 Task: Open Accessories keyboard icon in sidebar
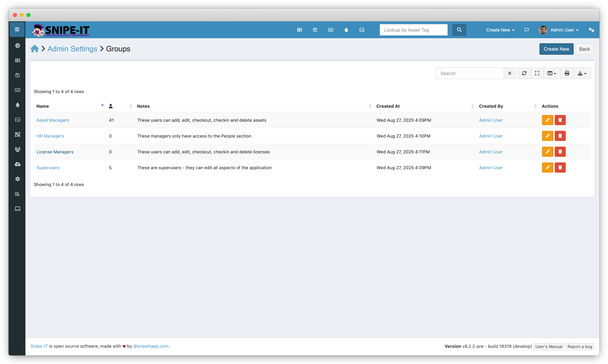17,90
